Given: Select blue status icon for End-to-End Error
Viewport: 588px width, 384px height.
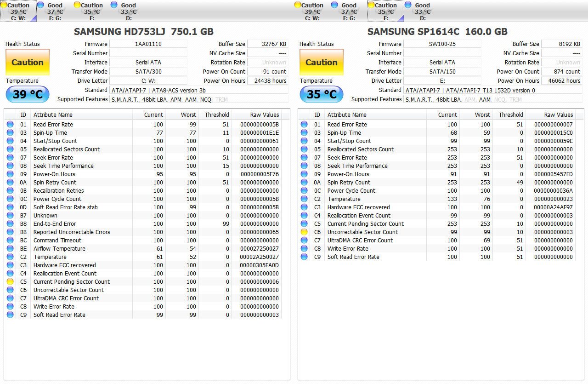Looking at the screenshot, I should tap(10, 224).
